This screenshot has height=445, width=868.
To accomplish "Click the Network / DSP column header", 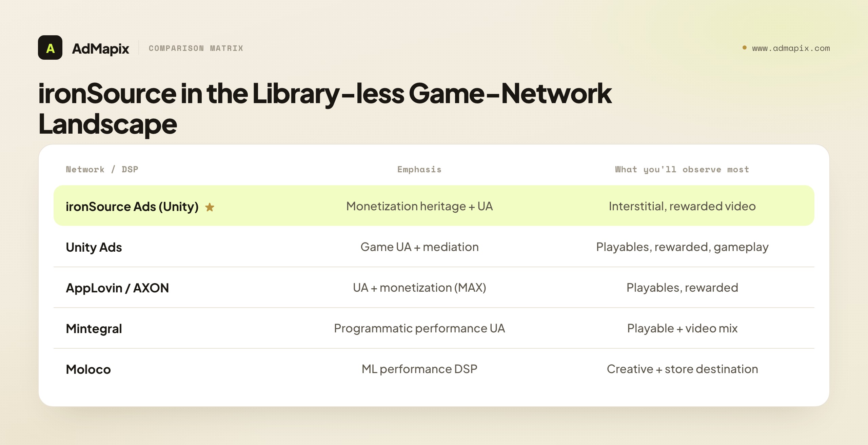I will pyautogui.click(x=102, y=169).
